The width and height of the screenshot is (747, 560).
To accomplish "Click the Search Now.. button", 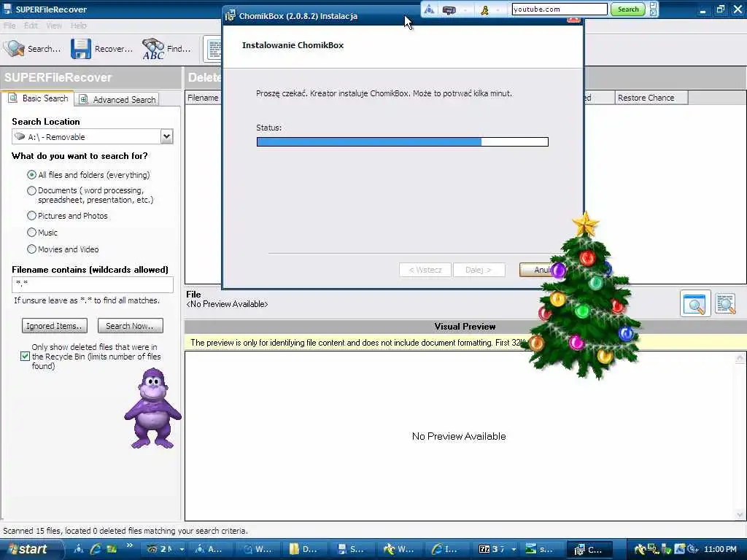I will (x=130, y=326).
